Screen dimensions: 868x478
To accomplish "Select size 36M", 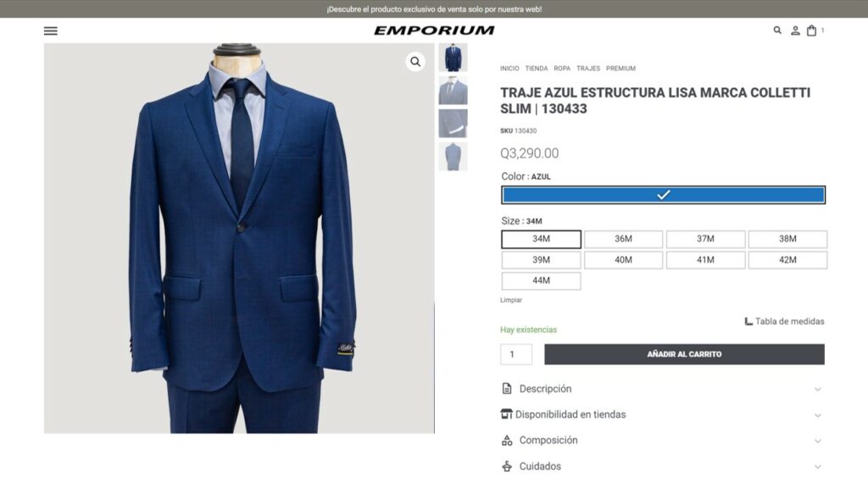I will click(623, 239).
